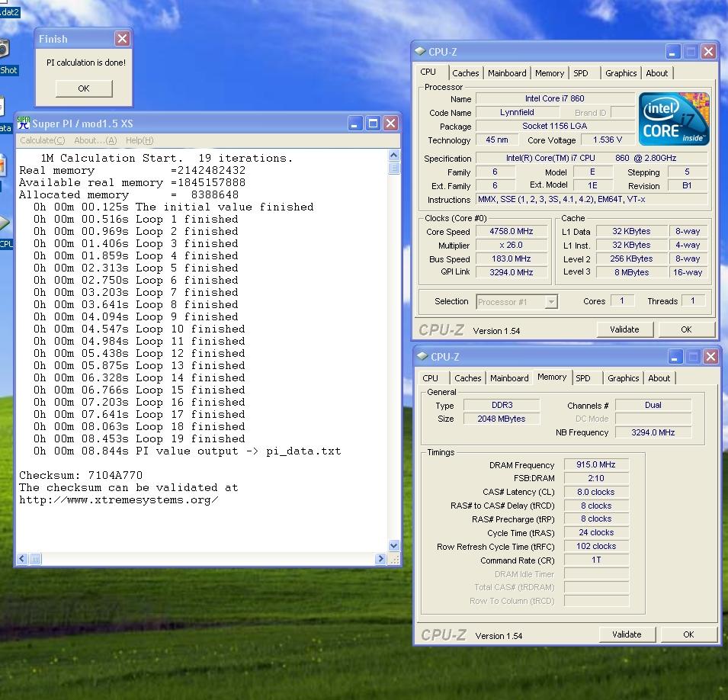Screen dimensions: 728x700
Task: Click the Super PI vertical scrollbar thumb
Action: [393, 168]
